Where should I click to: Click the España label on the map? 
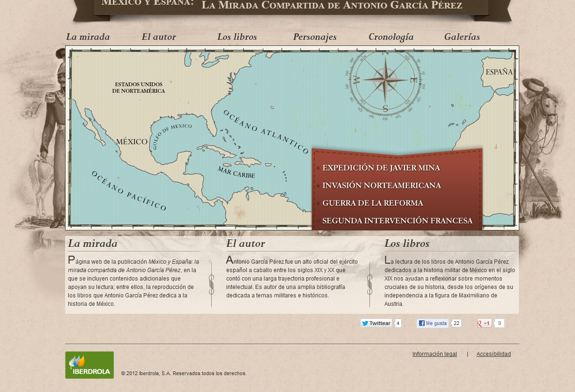click(499, 72)
